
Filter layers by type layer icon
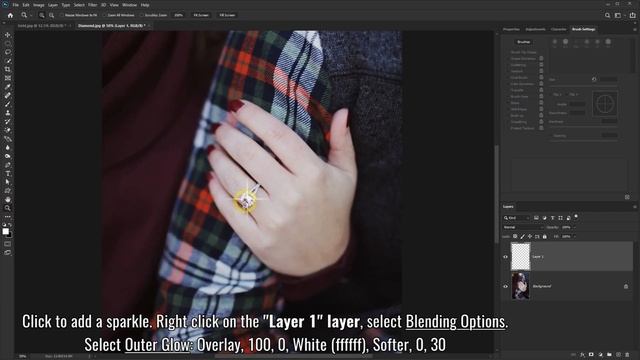click(553, 218)
